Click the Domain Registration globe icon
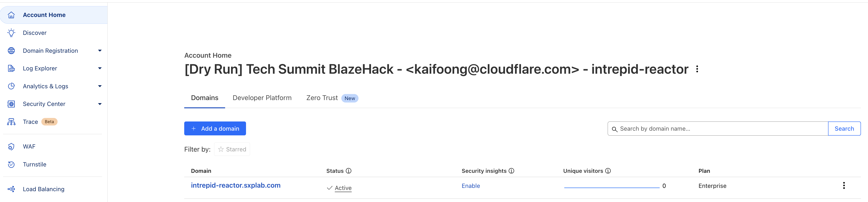 (x=11, y=51)
